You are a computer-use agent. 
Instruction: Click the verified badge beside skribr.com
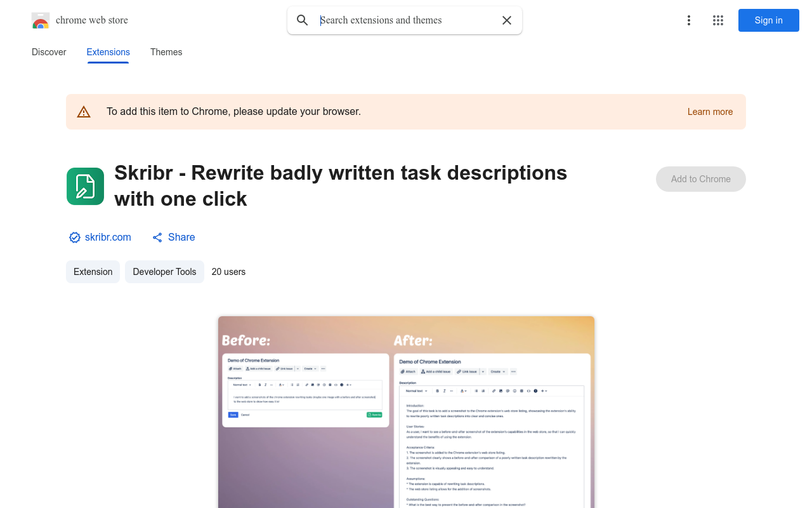click(x=75, y=237)
